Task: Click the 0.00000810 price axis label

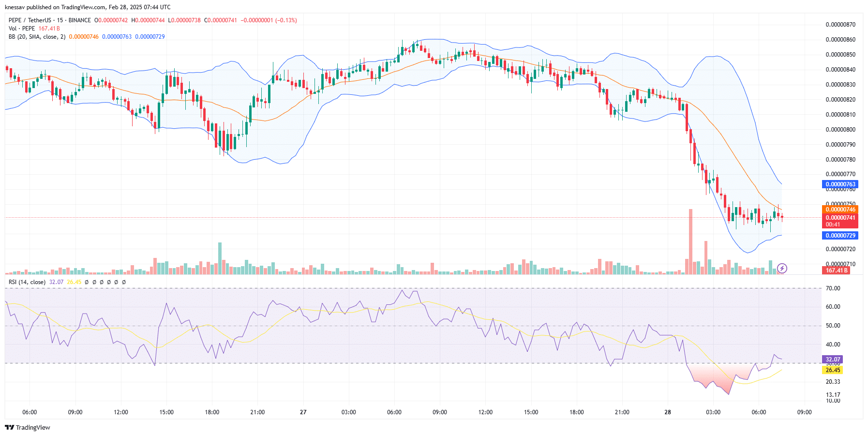Action: coord(840,115)
